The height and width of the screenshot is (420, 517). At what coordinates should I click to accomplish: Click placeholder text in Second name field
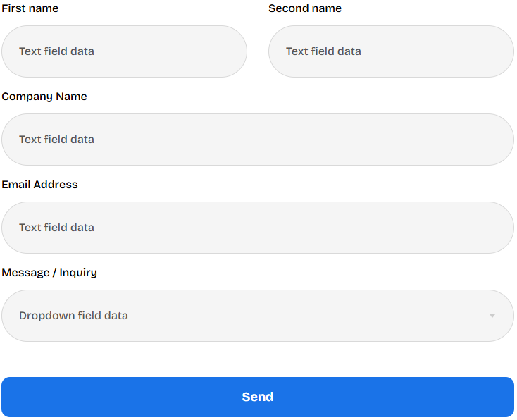click(x=323, y=51)
